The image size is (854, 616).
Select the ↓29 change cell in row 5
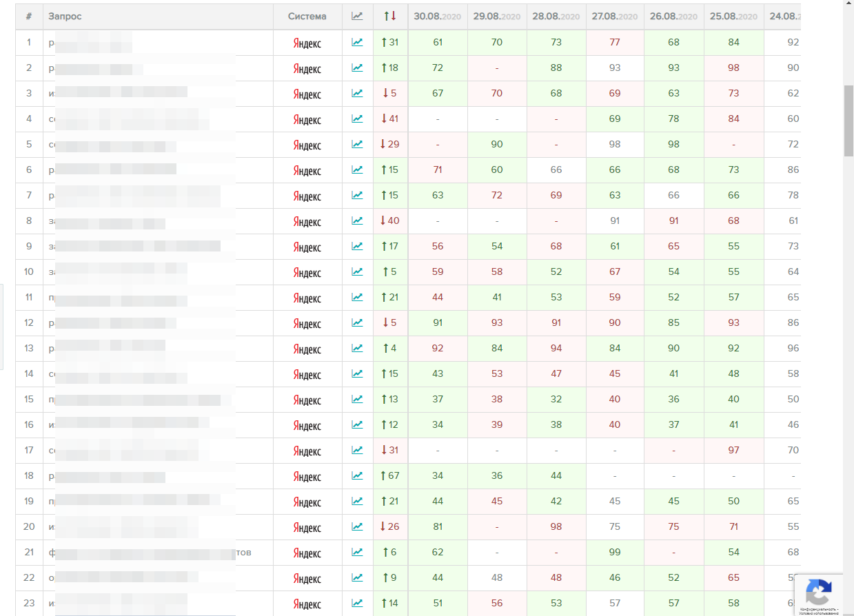click(x=390, y=144)
